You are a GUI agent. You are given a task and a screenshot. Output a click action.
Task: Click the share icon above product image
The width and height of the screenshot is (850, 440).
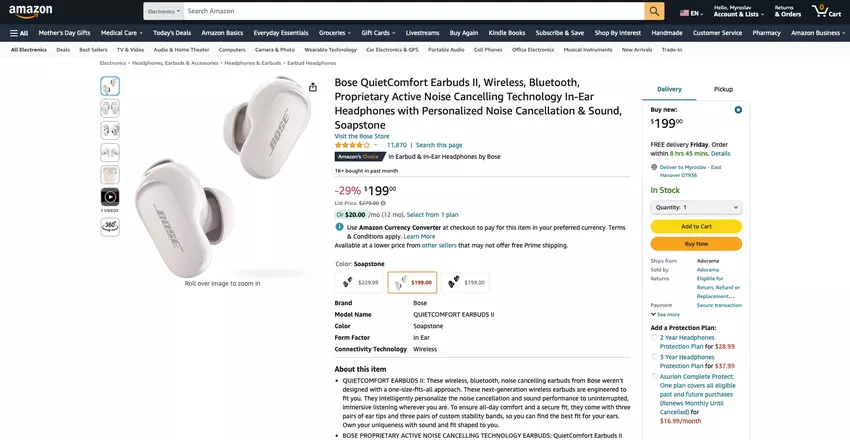(x=313, y=87)
